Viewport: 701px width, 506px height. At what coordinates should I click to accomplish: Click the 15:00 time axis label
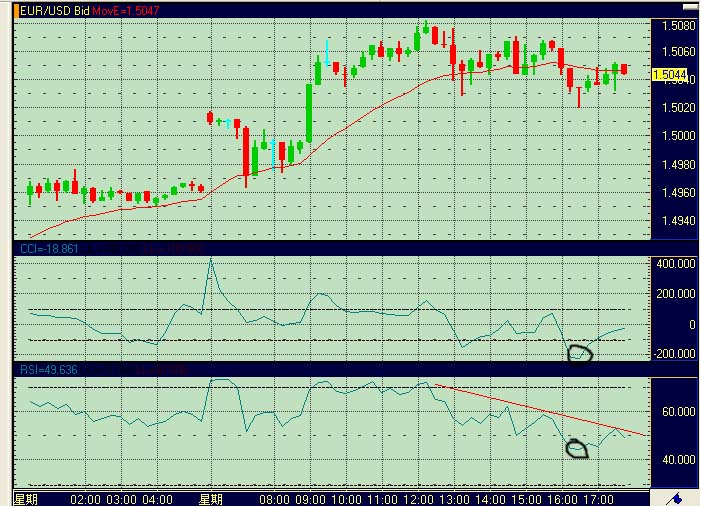click(x=526, y=499)
